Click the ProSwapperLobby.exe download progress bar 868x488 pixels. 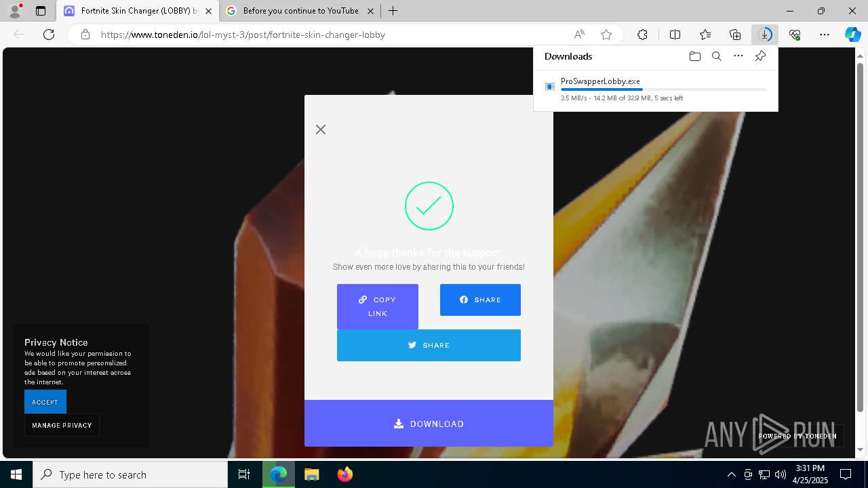(663, 89)
